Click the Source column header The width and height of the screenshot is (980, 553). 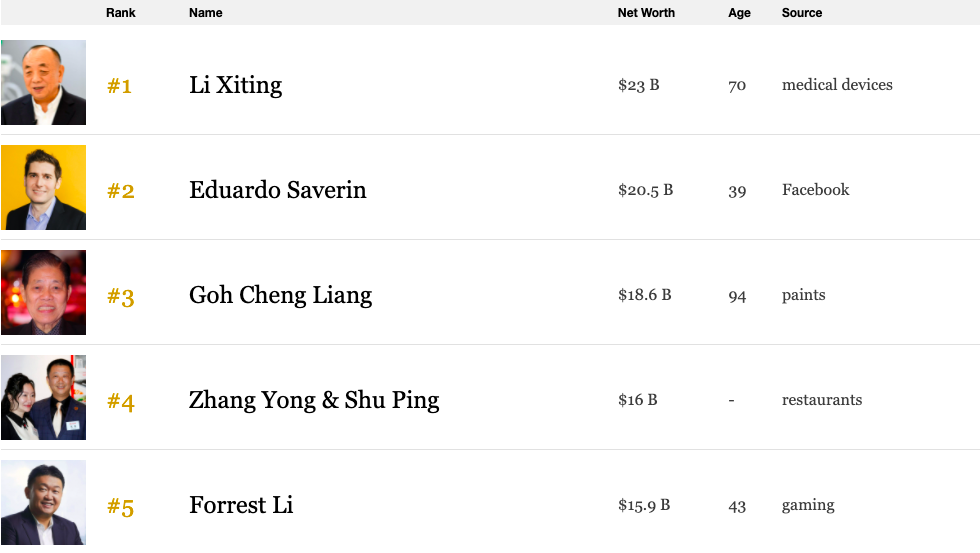(x=802, y=13)
